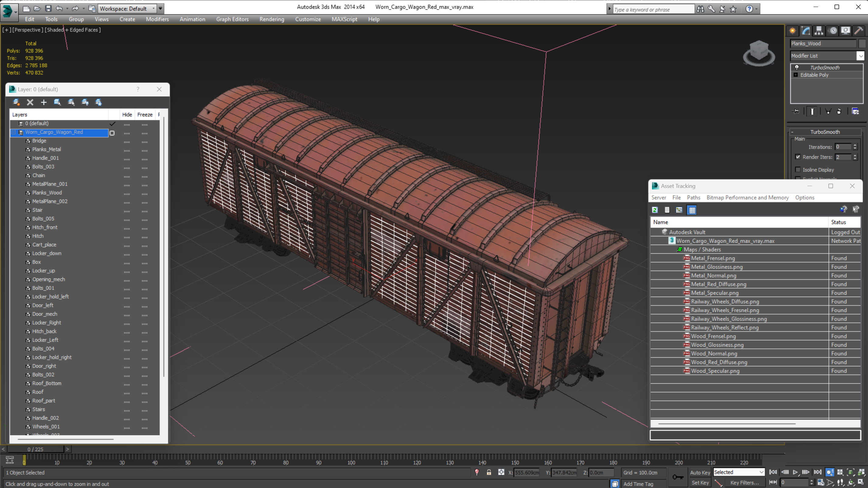Refresh the Asset Tracking list
This screenshot has height=488, width=868.
(655, 210)
